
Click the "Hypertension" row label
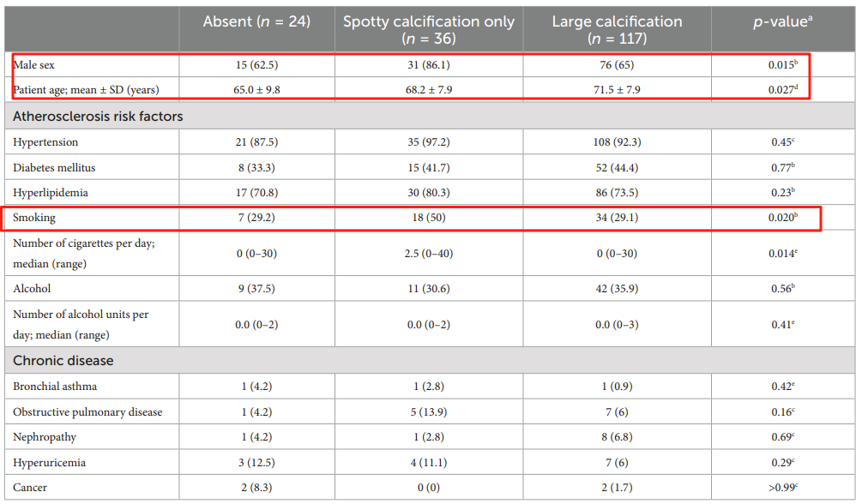pyautogui.click(x=45, y=142)
